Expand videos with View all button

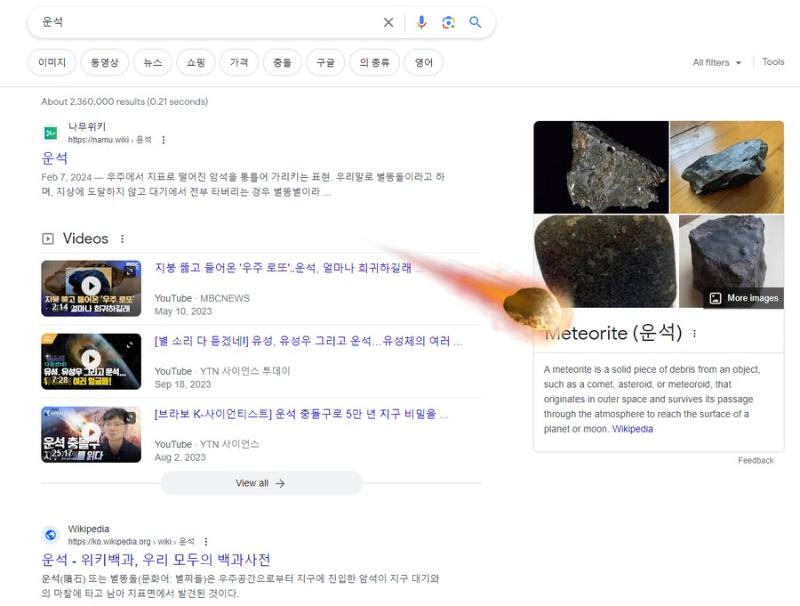click(x=261, y=483)
